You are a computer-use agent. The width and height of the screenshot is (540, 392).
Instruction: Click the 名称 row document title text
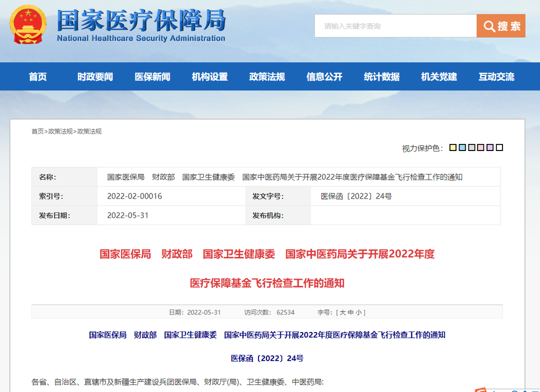click(x=284, y=177)
